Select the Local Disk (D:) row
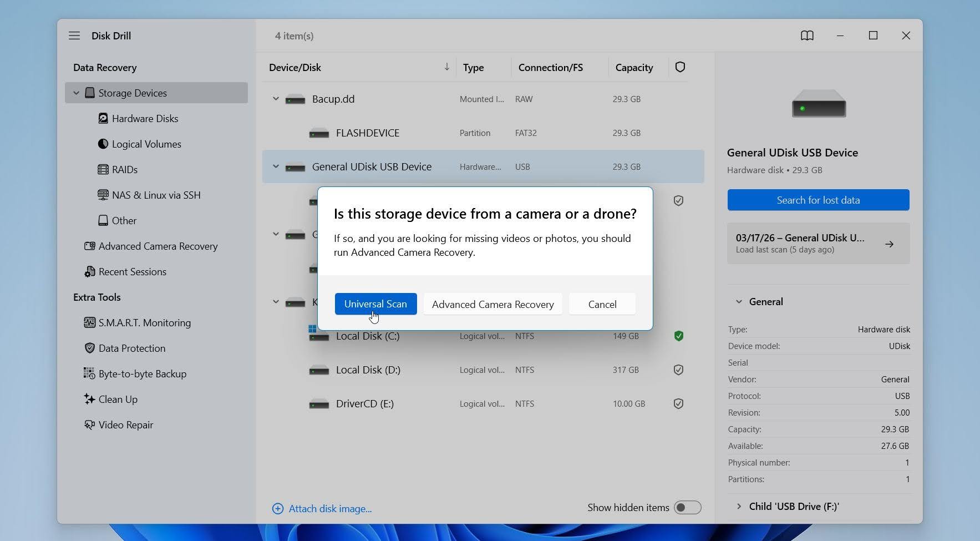The width and height of the screenshot is (980, 541). 483,370
